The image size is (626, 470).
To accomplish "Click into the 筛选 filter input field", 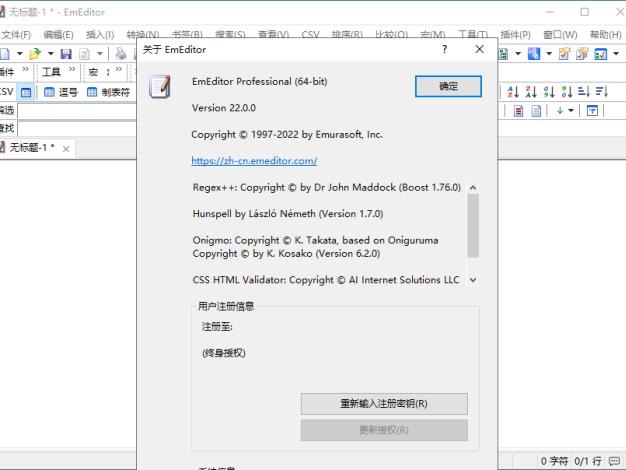I will pyautogui.click(x=77, y=111).
